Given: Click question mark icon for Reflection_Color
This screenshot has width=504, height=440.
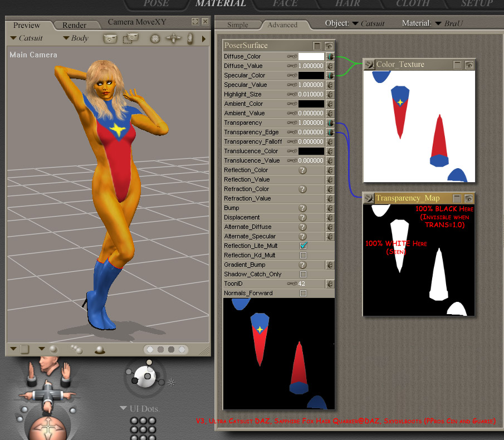Looking at the screenshot, I should click(303, 170).
